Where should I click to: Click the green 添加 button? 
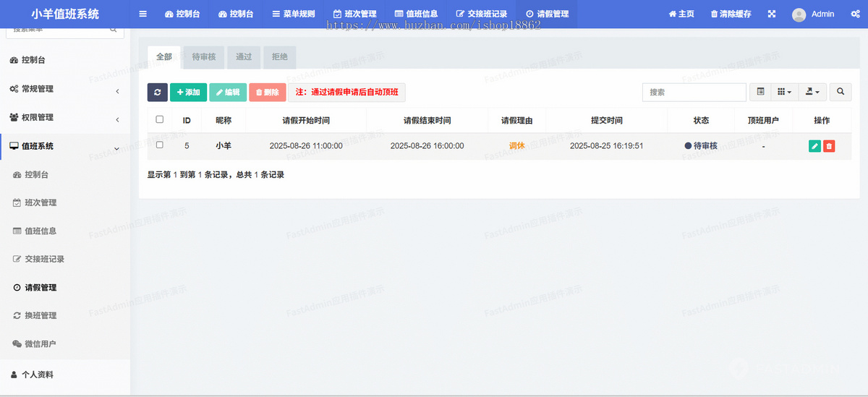pyautogui.click(x=188, y=93)
